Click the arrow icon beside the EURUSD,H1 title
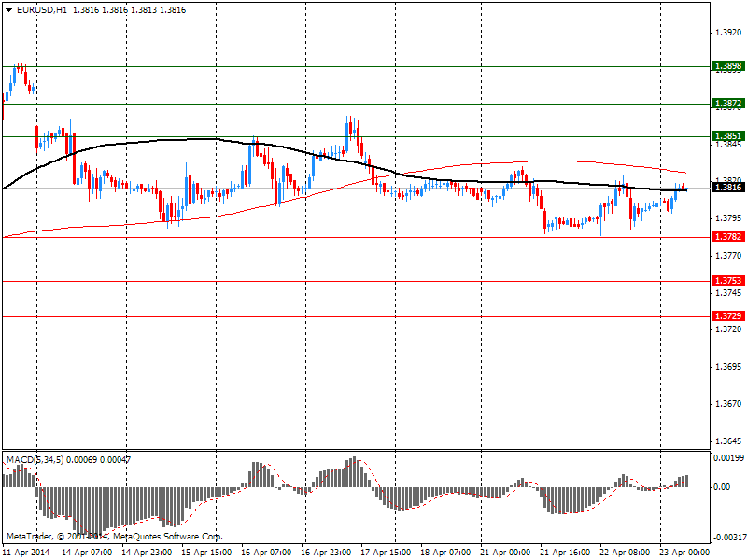 click(x=8, y=8)
